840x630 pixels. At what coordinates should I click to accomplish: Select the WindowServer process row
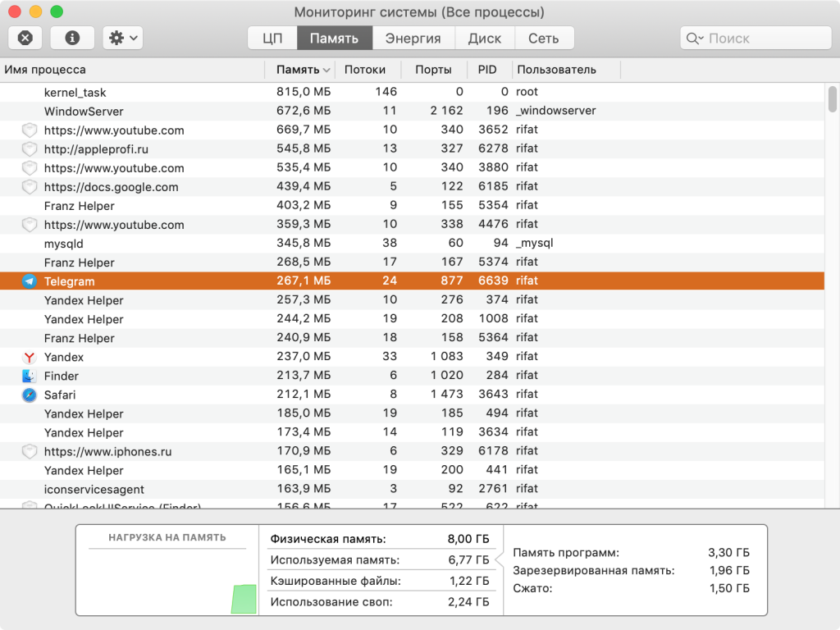point(412,111)
